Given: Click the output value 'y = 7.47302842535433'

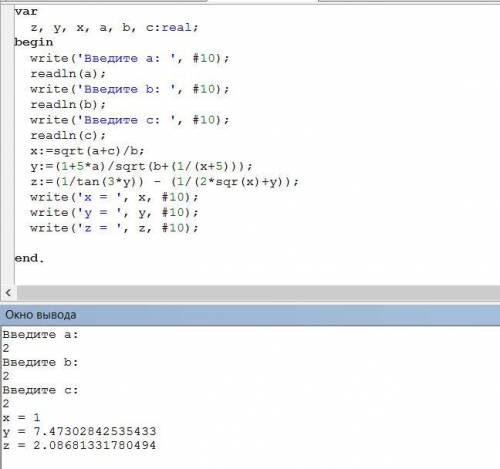Looking at the screenshot, I should [79, 431].
